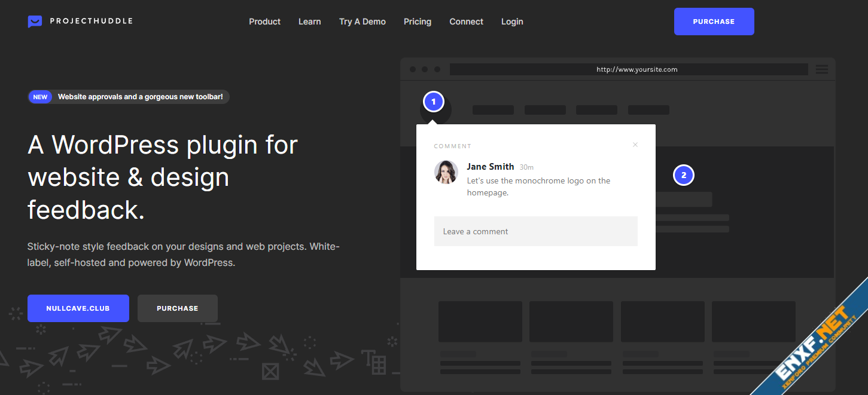The image size is (868, 395).
Task: Navigate to the Pricing page
Action: coord(418,22)
